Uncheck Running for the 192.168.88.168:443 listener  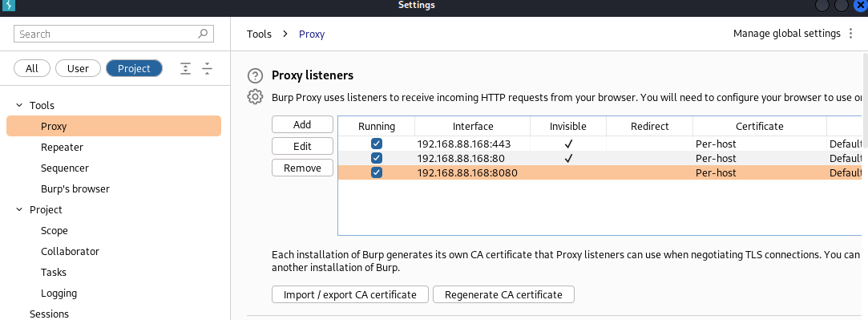click(377, 144)
